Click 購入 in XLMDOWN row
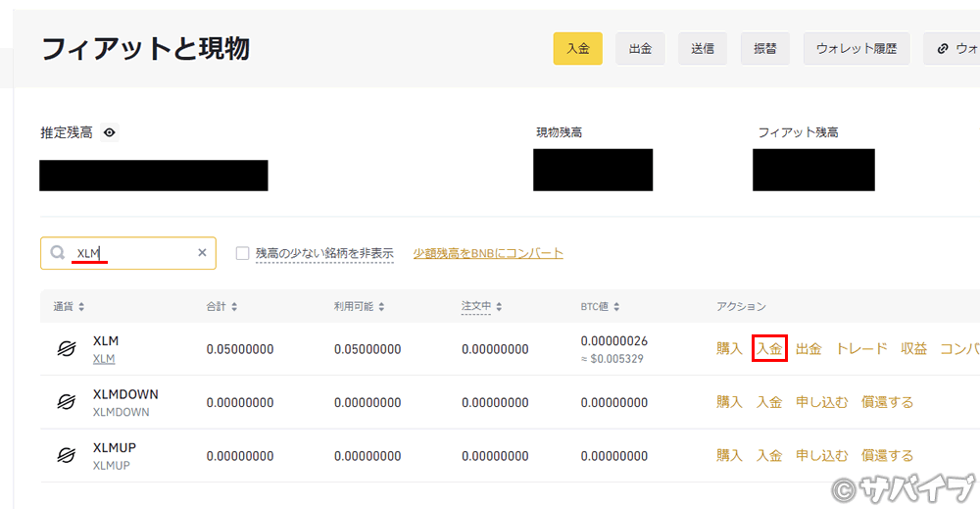The image size is (980, 509). pos(729,402)
